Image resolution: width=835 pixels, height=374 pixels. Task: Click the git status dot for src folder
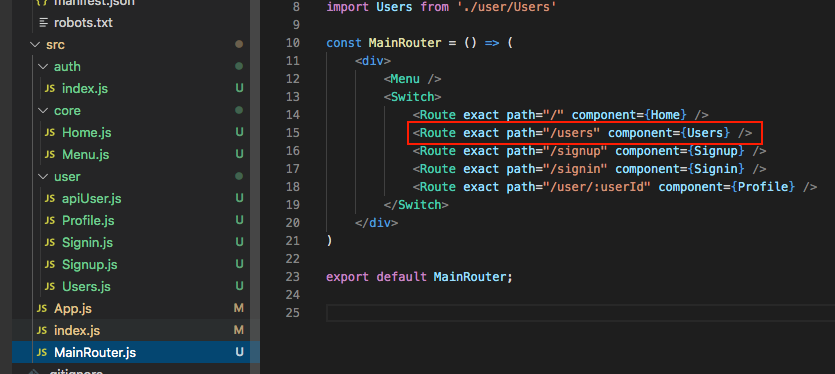239,45
